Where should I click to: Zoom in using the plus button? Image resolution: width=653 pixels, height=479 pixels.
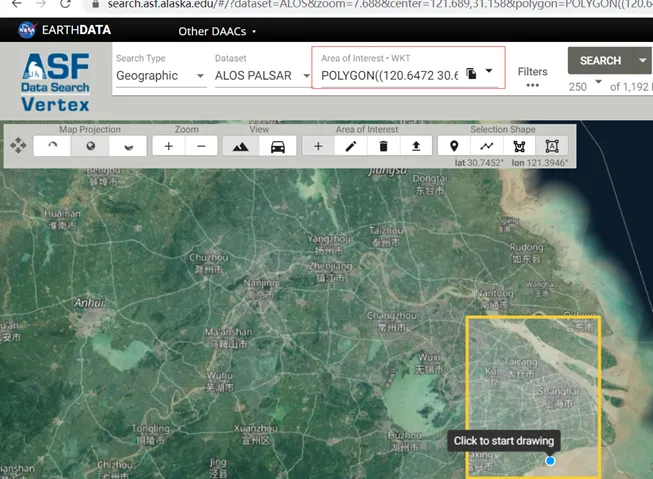pos(168,146)
